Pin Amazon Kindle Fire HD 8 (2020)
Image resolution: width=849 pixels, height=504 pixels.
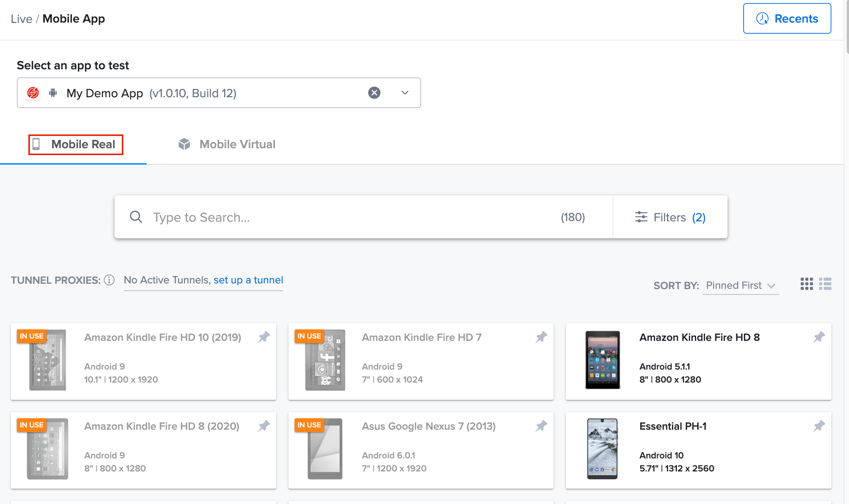tap(264, 426)
